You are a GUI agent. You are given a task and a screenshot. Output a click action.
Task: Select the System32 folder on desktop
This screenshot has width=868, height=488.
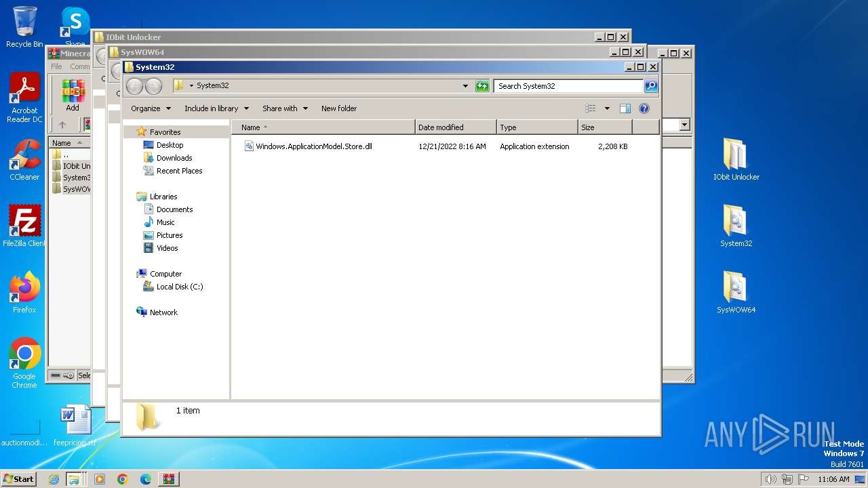(736, 226)
